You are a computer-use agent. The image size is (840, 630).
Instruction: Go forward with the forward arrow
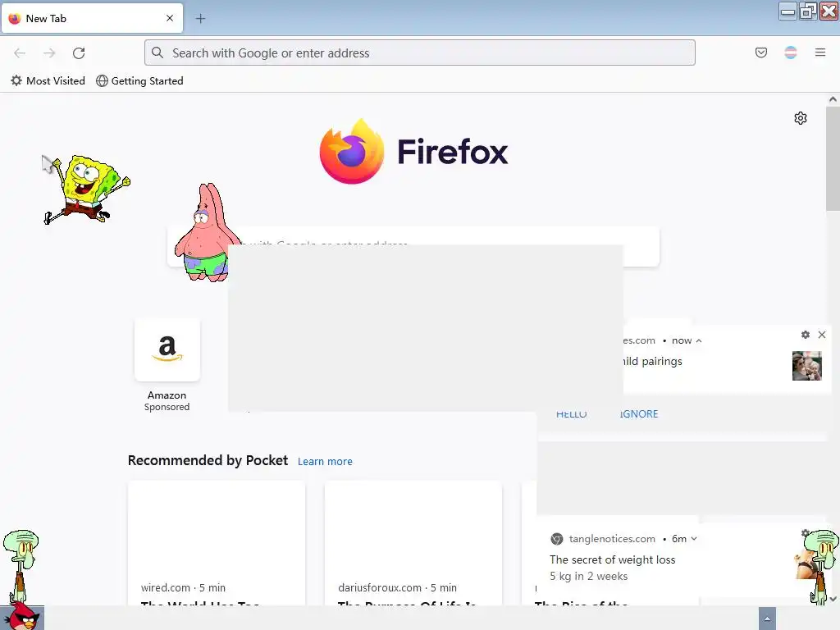click(49, 53)
